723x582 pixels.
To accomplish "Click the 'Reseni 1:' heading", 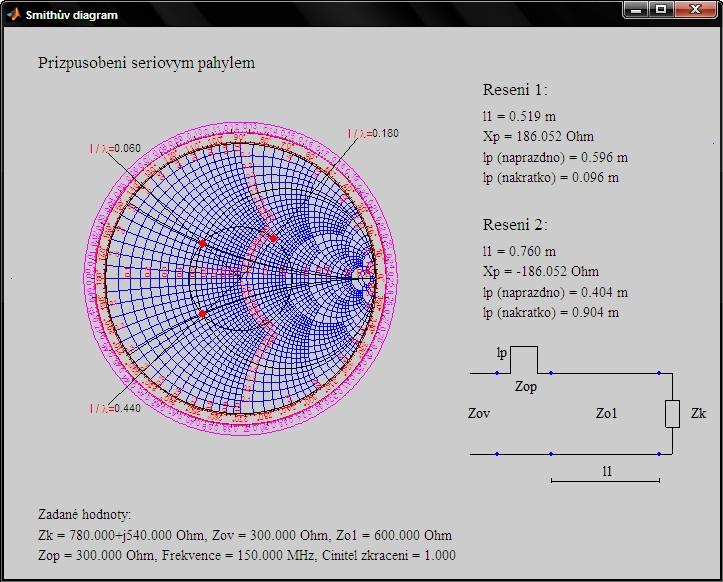I will [515, 89].
